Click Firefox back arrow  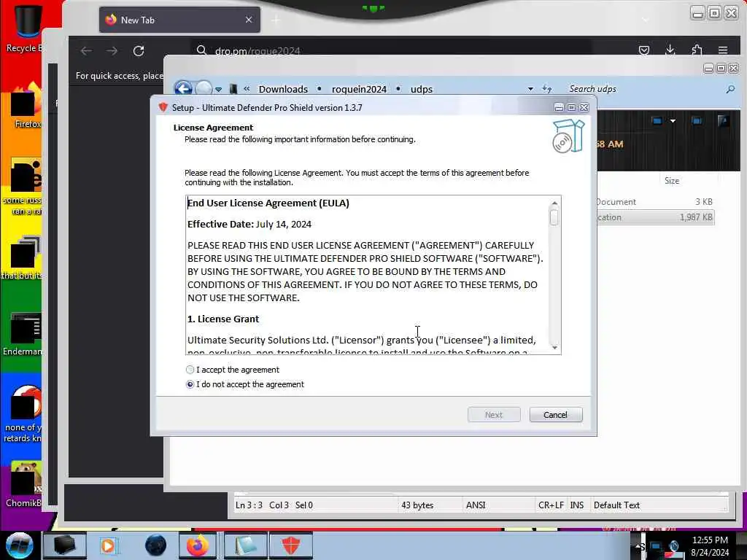tap(86, 51)
